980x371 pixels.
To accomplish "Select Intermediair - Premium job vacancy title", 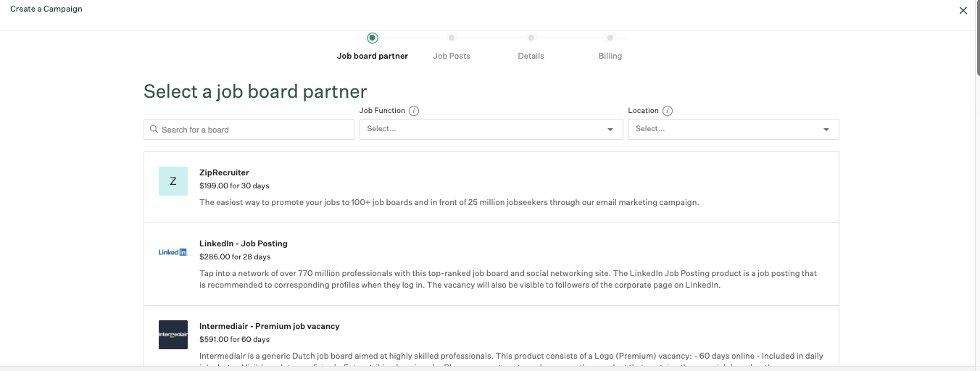I will click(269, 326).
